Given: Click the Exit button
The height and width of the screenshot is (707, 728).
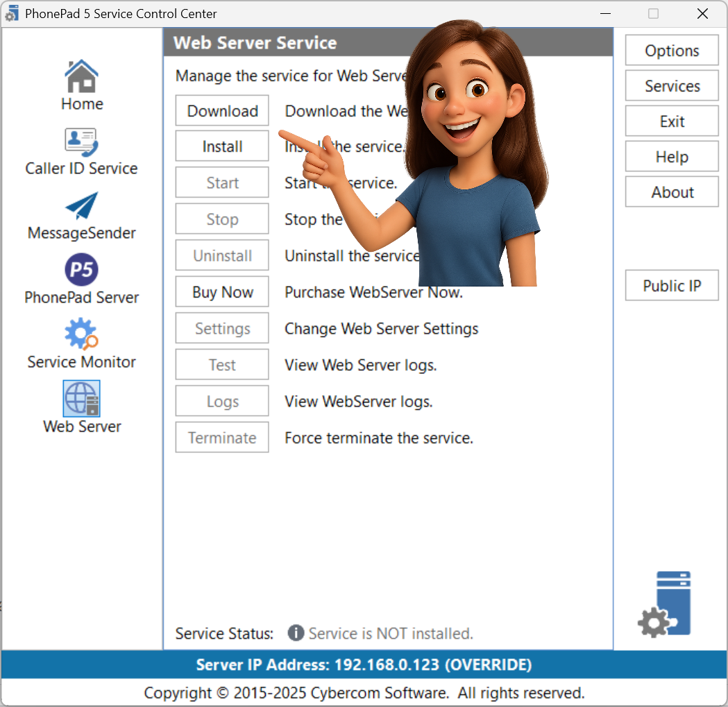Looking at the screenshot, I should 672,121.
